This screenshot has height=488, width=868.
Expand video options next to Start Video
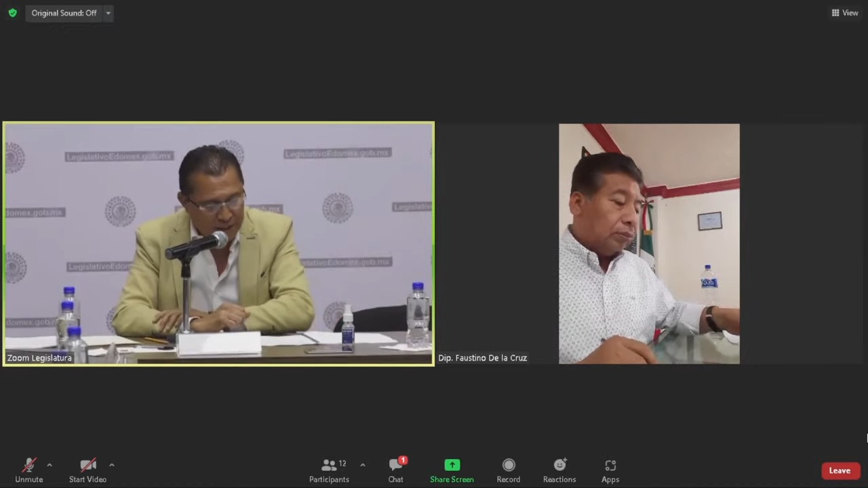click(112, 465)
